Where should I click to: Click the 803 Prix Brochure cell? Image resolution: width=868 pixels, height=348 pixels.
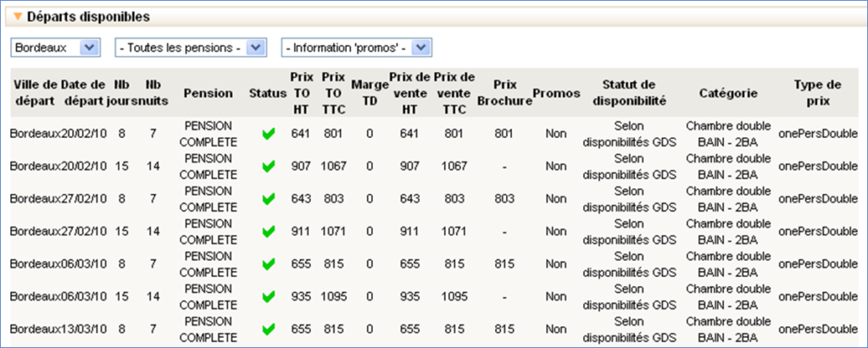[x=504, y=199]
